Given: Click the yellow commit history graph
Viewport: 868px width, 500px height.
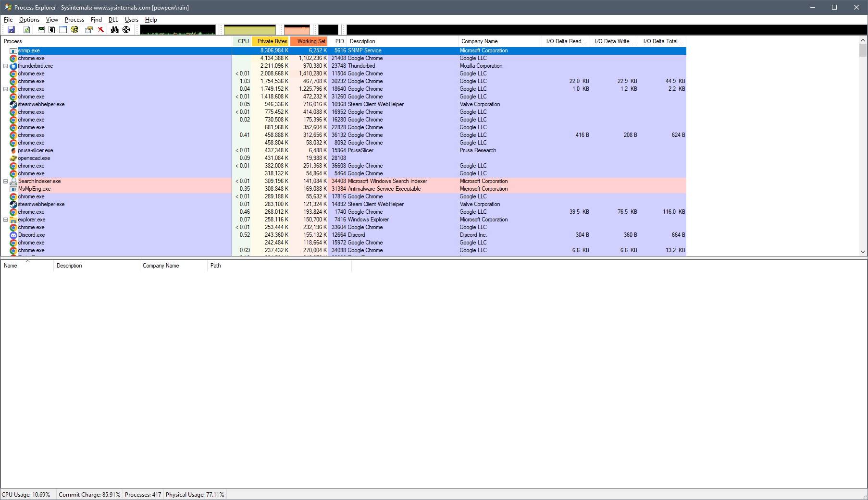Looking at the screenshot, I should point(250,30).
